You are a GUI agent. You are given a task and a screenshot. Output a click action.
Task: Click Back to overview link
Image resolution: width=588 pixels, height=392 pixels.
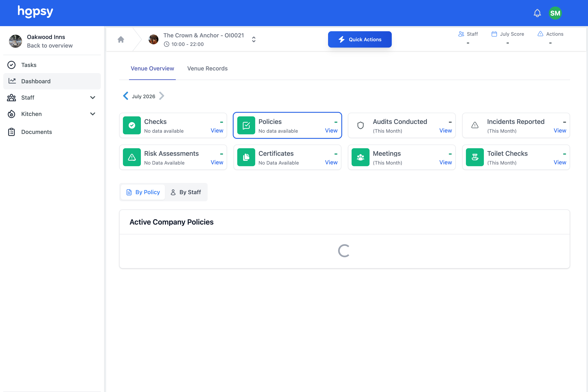(50, 46)
